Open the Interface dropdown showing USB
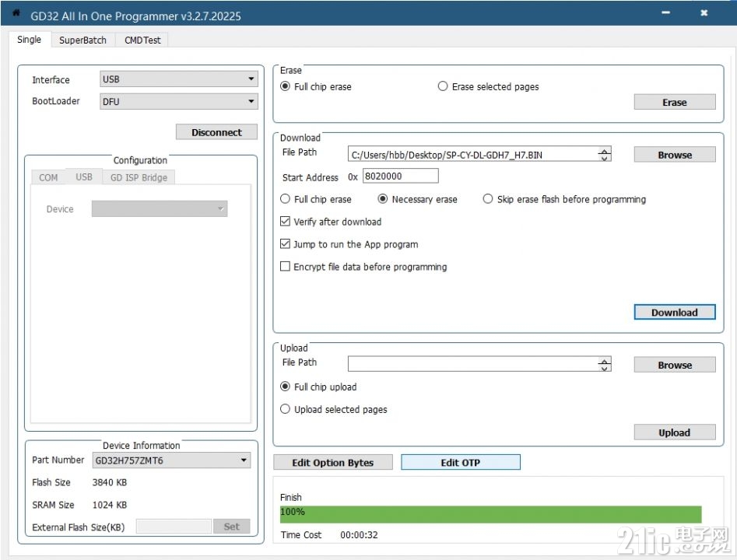737x560 pixels. pos(179,79)
